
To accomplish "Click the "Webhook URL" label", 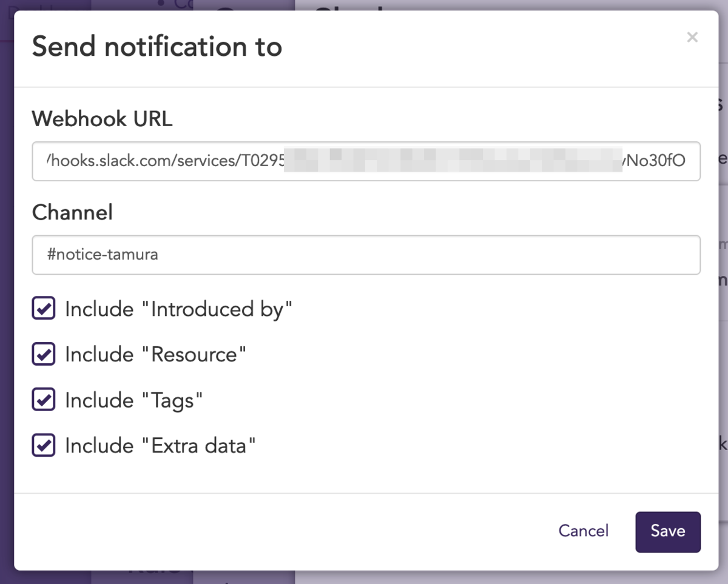I will tap(103, 119).
